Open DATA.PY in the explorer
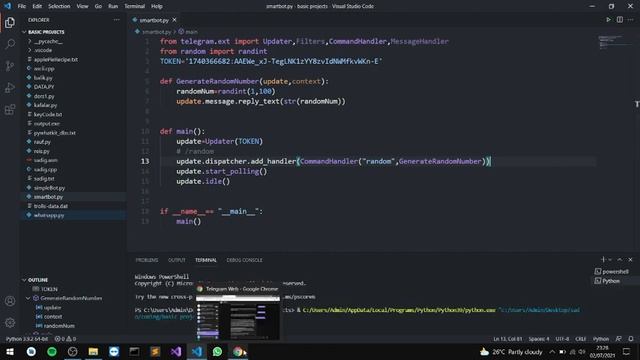Screen dimensions: 640x360 [44, 87]
